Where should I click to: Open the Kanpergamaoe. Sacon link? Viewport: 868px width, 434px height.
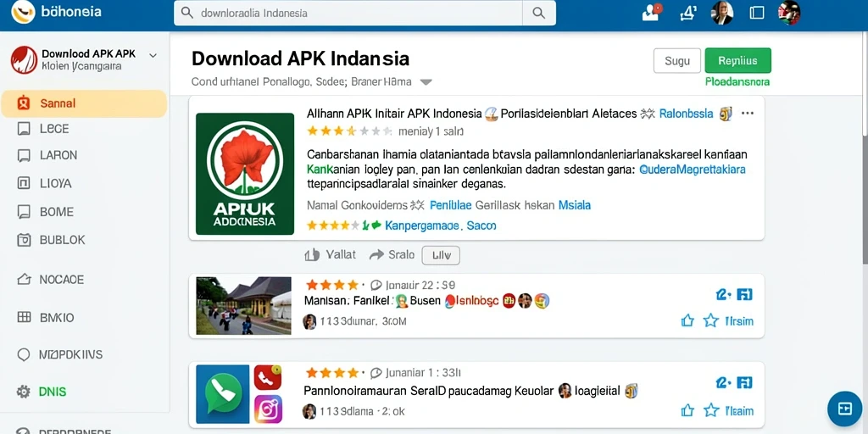tap(440, 225)
